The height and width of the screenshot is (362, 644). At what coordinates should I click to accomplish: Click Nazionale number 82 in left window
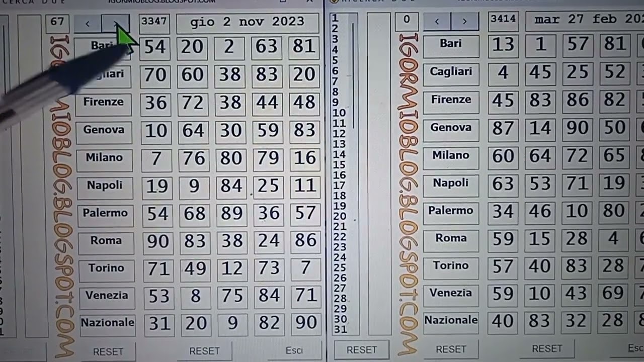[270, 323]
